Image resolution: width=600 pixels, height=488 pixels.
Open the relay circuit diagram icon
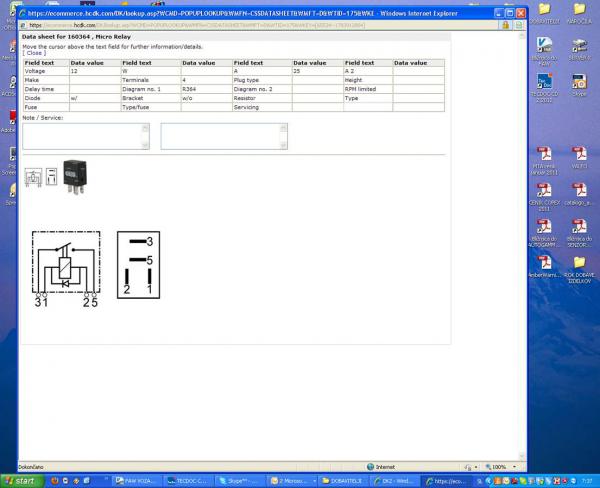tap(32, 177)
